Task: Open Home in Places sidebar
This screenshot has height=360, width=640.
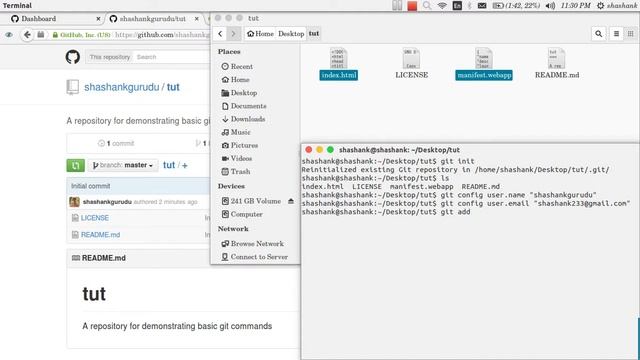Action: [236, 80]
